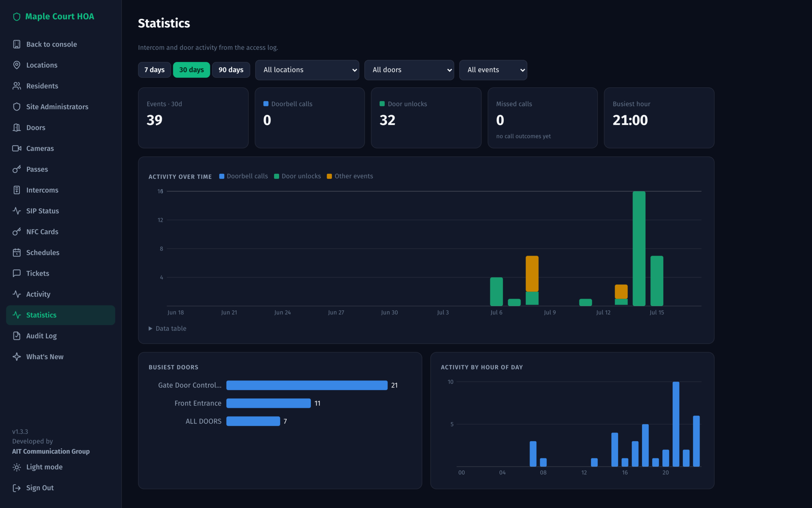The image size is (812, 508).
Task: Click the NFC Cards label
Action: click(42, 232)
